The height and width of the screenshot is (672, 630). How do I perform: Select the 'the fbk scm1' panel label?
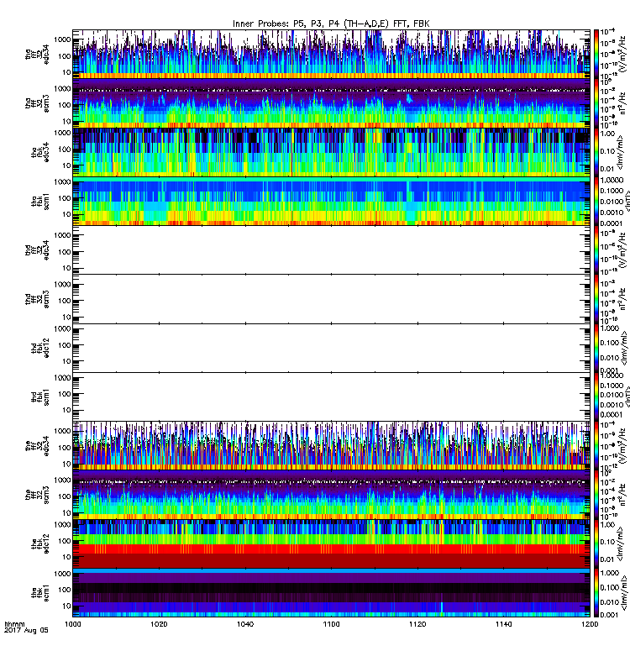(x=40, y=593)
